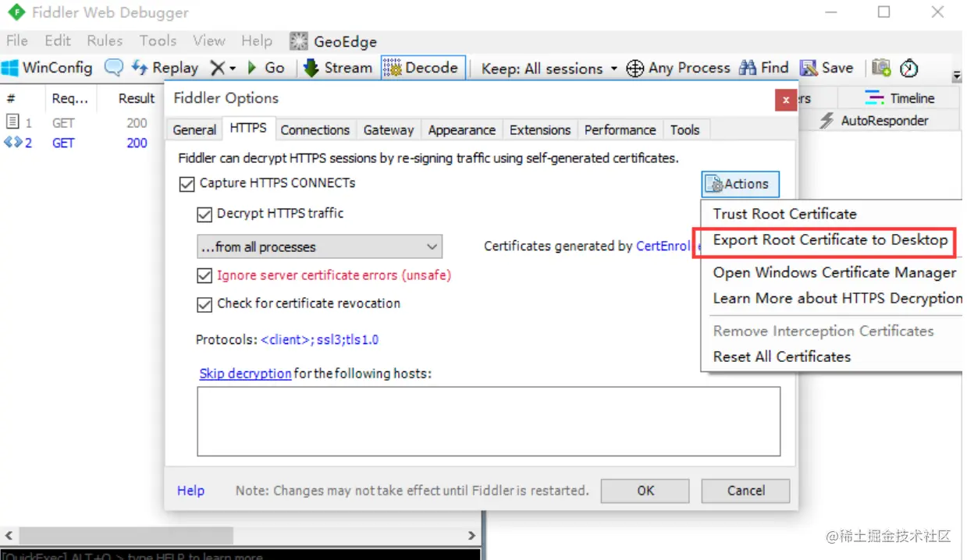This screenshot has width=967, height=560.
Task: Click the CertEnroll link
Action: (664, 246)
